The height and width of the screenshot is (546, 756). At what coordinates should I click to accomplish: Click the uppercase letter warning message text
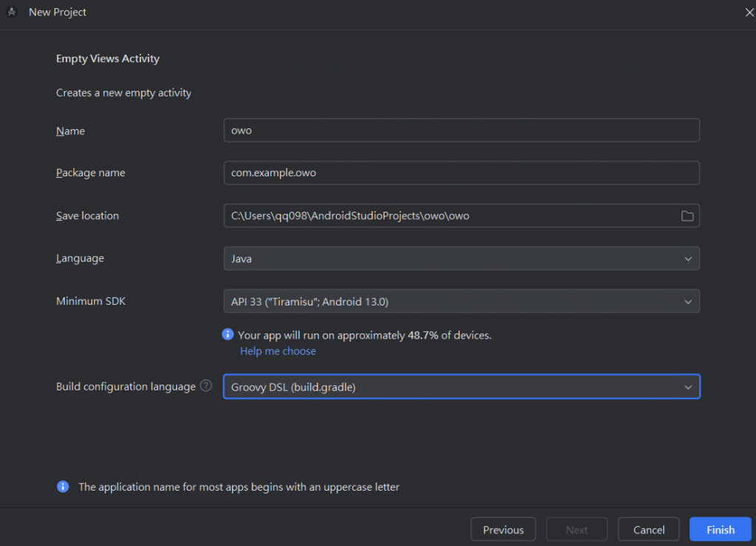click(238, 487)
